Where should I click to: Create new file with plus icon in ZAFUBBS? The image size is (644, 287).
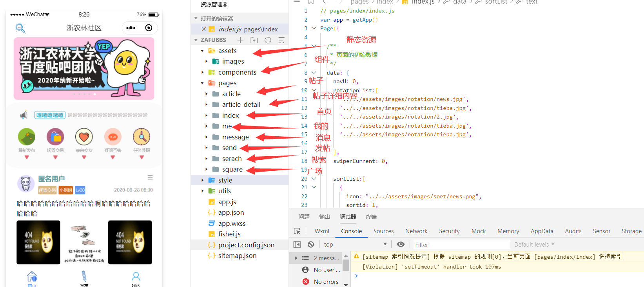240,40
